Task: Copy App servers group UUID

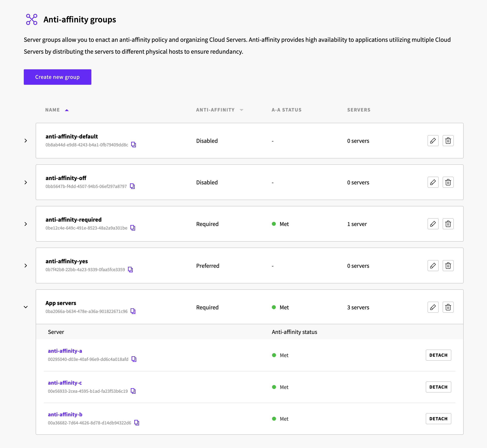Action: coord(133,311)
